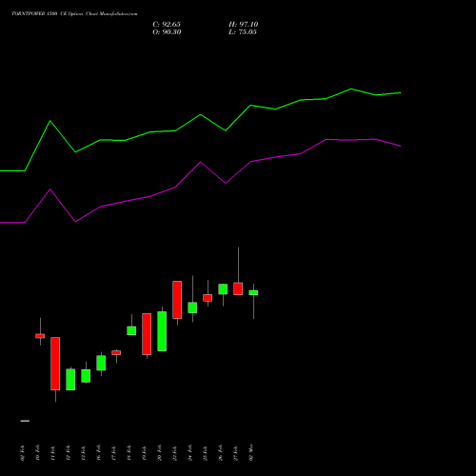476x476 pixels.
Task: Click the tall green candle on 20 Feb
Action: 162,331
